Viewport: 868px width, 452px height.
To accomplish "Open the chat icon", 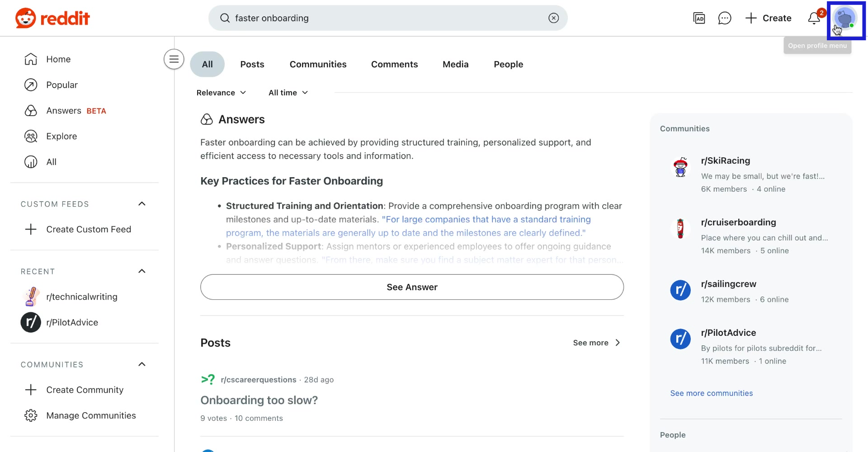I will [725, 18].
